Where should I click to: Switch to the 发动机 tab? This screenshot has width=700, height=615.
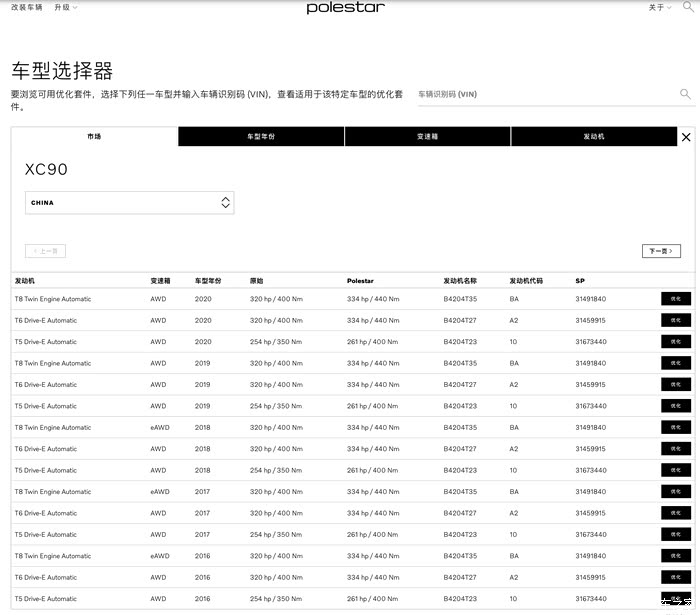tap(594, 136)
